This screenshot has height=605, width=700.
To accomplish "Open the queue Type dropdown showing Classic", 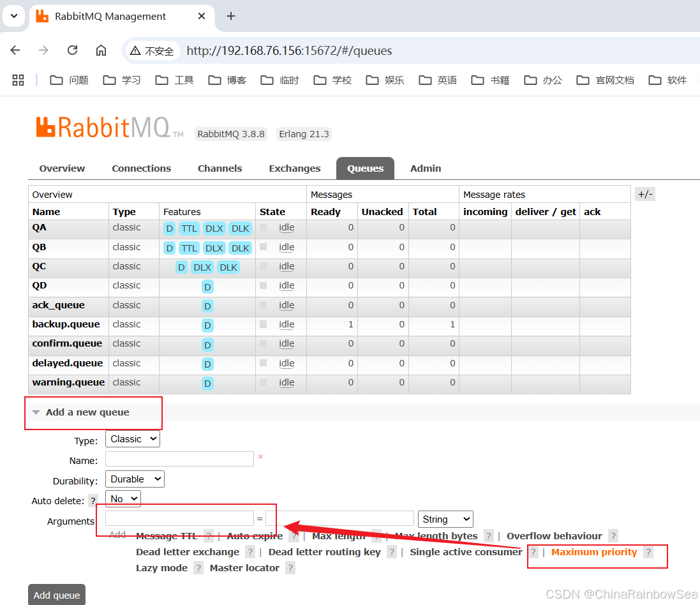I will tap(132, 438).
